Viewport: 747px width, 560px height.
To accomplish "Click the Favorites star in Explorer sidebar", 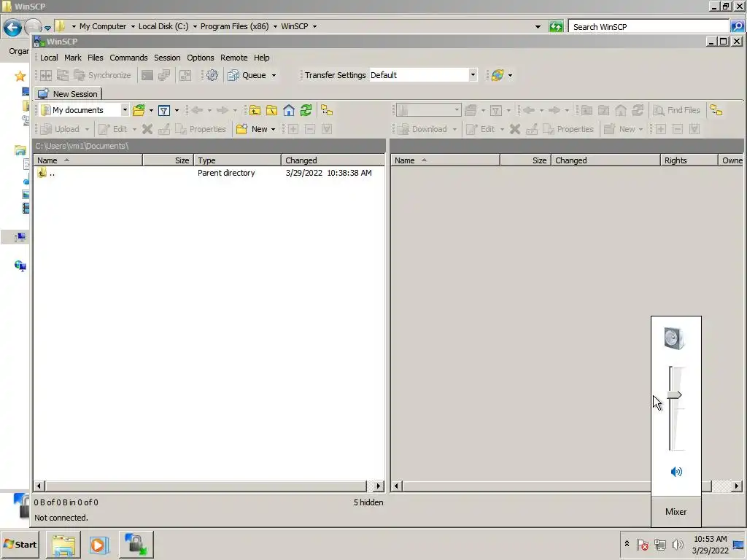I will coord(20,76).
